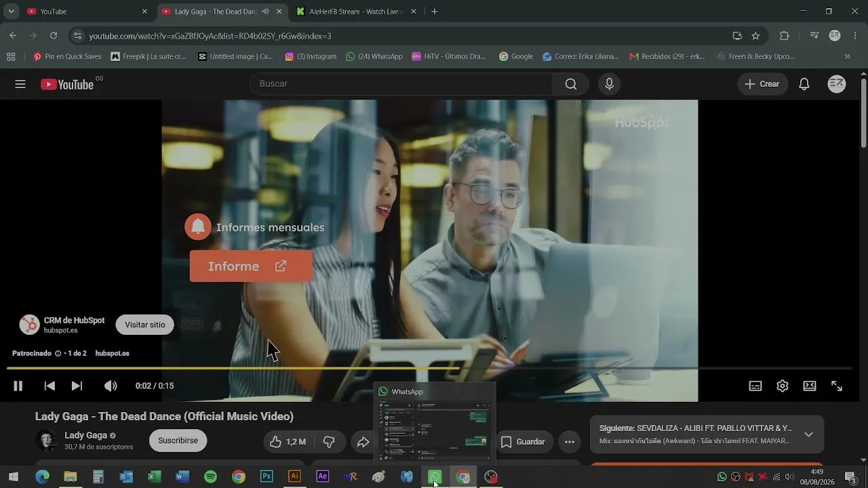Open Pin en Quick Saves bookmark

pyautogui.click(x=67, y=57)
